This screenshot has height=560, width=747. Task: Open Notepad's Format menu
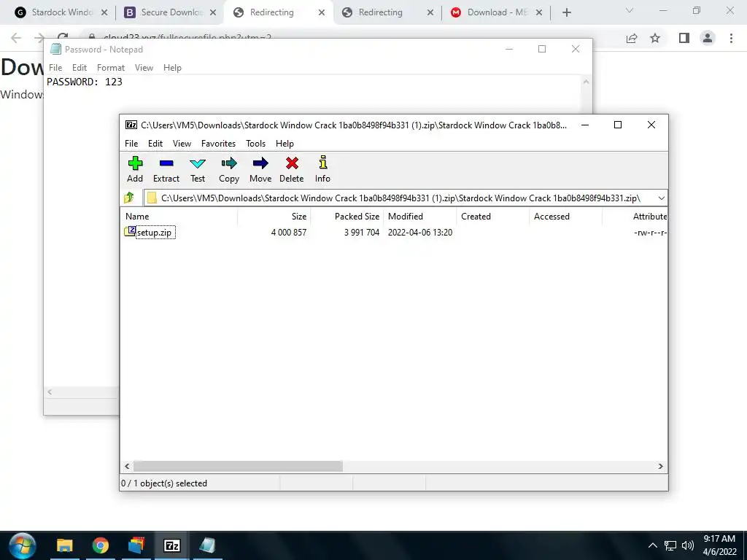point(111,68)
